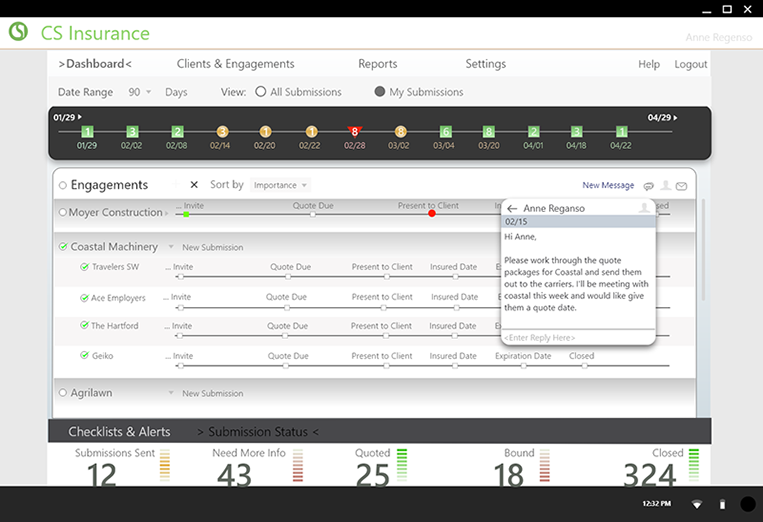Click the Enter Reply Here input field
Viewport: 763px width, 522px height.
pyautogui.click(x=577, y=338)
